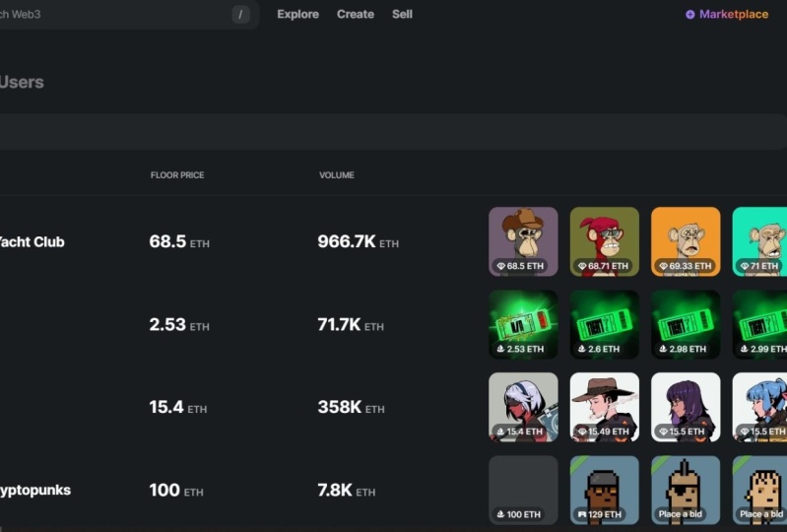Click the 2.98 ETH price badge
This screenshot has width=787, height=532.
pyautogui.click(x=683, y=349)
